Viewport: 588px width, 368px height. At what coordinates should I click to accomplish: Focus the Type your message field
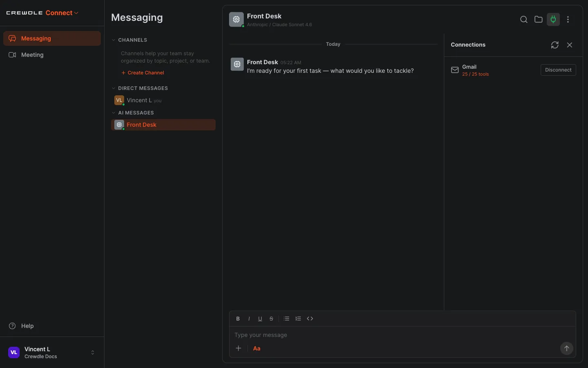(402, 335)
